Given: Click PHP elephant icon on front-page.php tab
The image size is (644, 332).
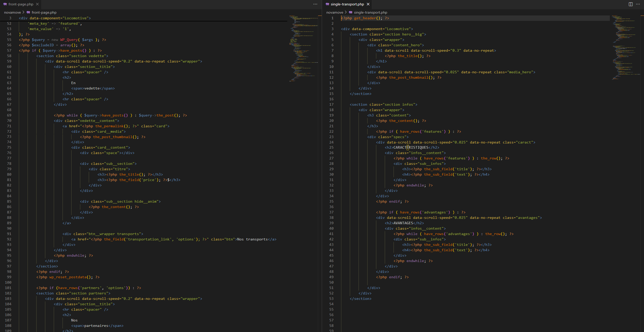Looking at the screenshot, I should pos(5,4).
